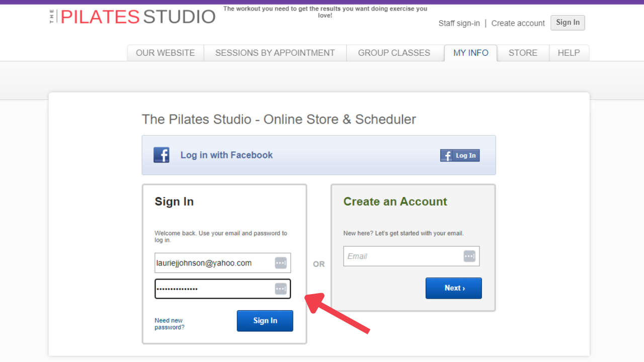Click the password manager icon in Create Account email field
The width and height of the screenshot is (644, 362).
(x=469, y=256)
